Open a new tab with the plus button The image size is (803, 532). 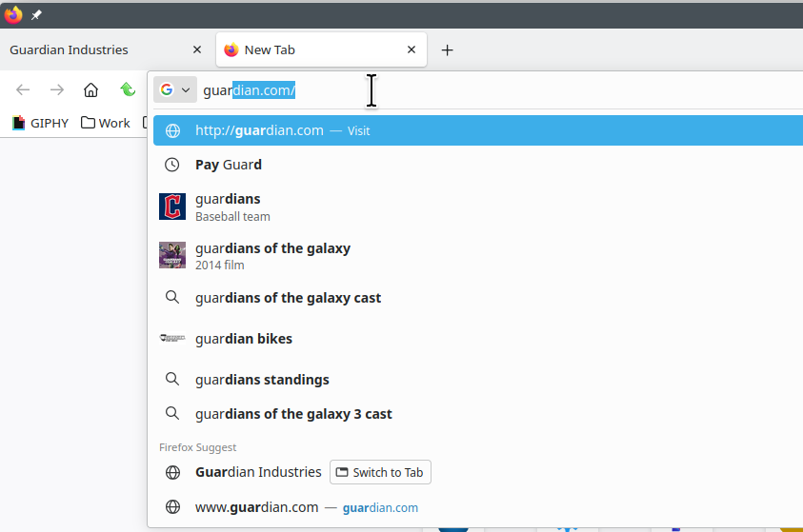(x=447, y=50)
